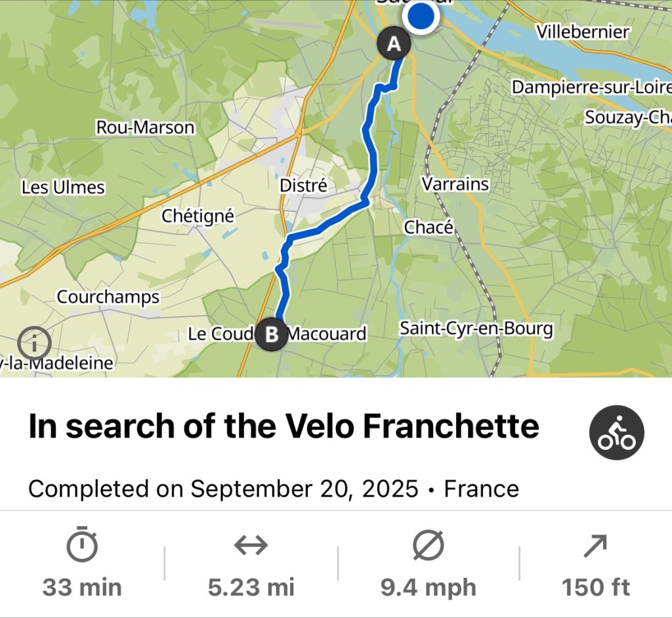Tap the cycling activity icon

[x=616, y=432]
